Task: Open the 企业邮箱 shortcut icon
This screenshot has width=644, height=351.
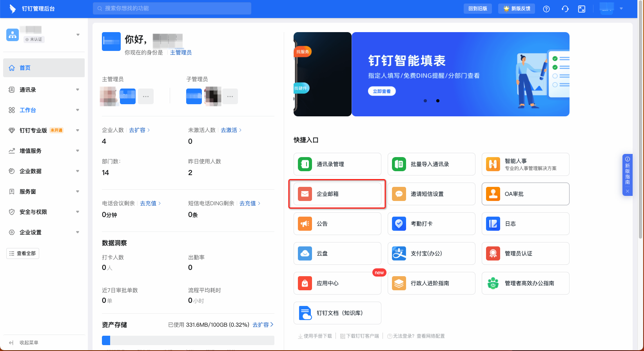Action: point(305,194)
